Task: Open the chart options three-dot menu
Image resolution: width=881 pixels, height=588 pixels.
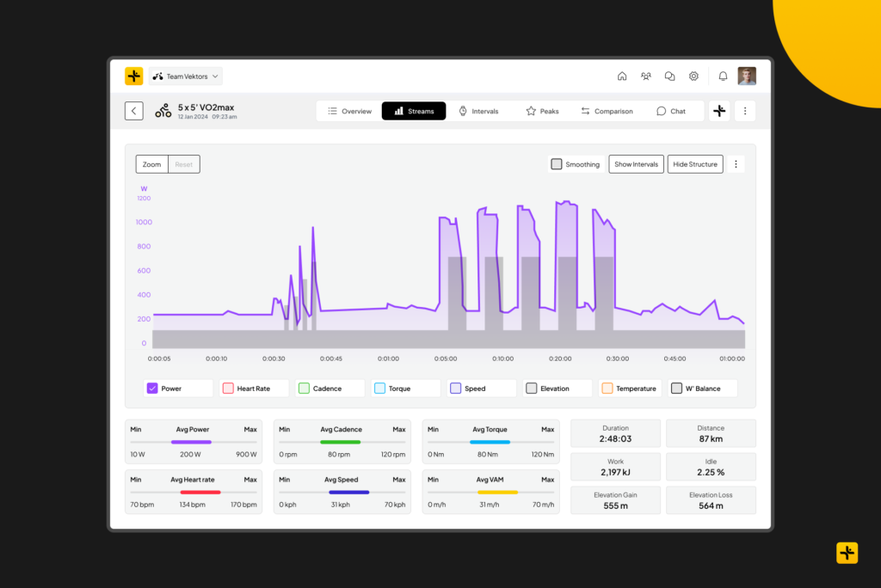Action: (736, 164)
